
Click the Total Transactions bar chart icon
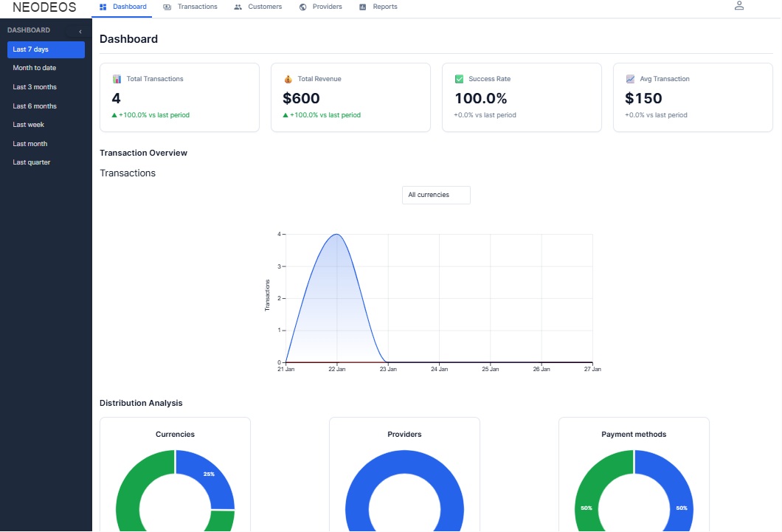click(x=117, y=79)
